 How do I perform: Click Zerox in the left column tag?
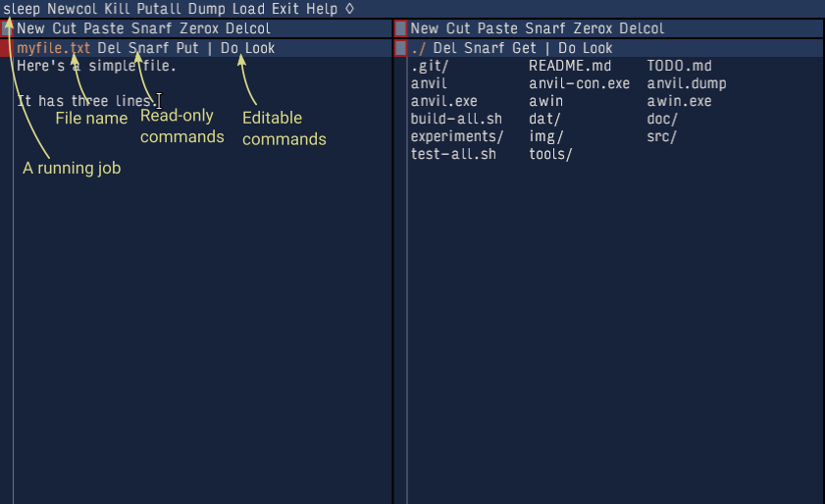199,28
